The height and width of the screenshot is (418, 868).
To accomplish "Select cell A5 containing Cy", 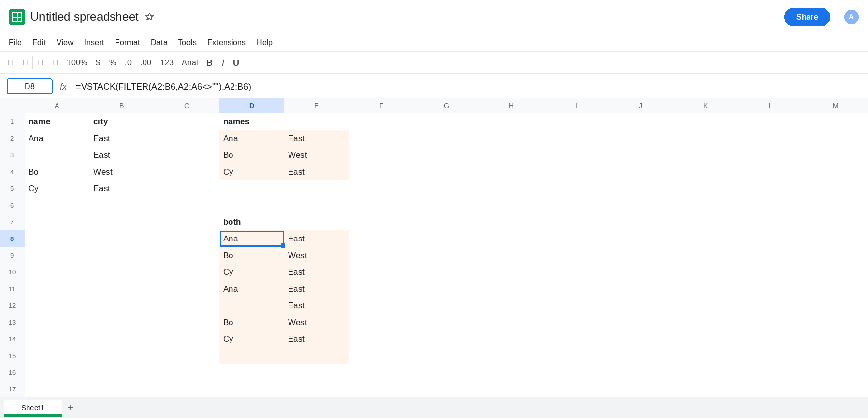I will tap(57, 188).
